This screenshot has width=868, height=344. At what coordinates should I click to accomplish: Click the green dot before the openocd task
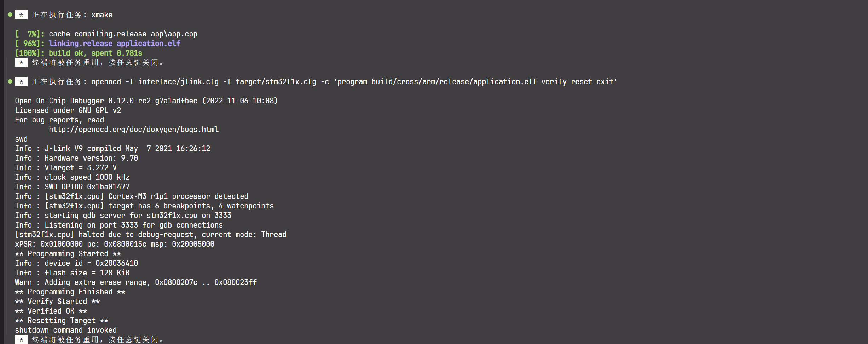pyautogui.click(x=10, y=81)
